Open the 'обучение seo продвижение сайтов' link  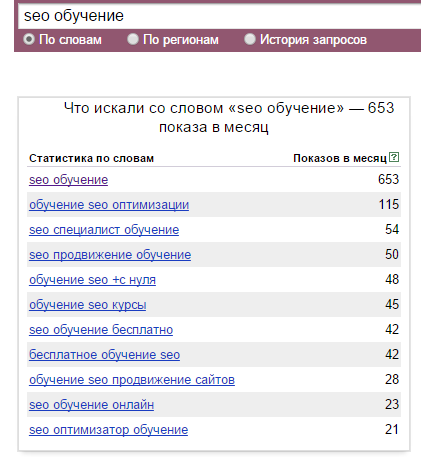pos(132,380)
